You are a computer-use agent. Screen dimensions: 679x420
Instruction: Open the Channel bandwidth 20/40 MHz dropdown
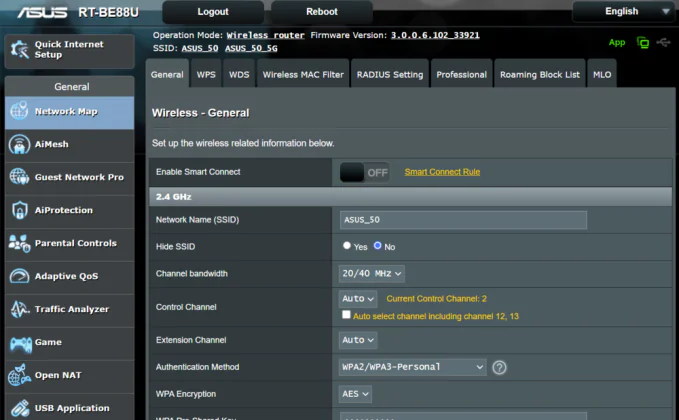(x=372, y=274)
